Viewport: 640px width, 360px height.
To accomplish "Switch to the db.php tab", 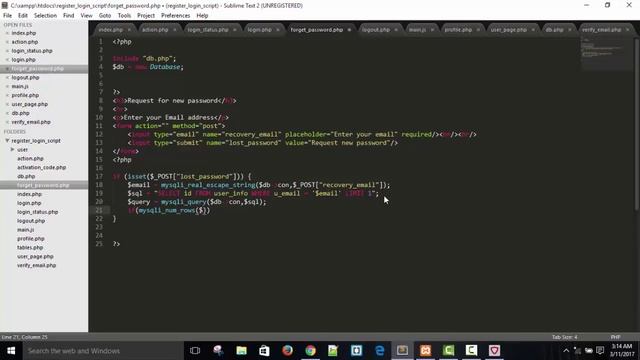I will coord(554,30).
